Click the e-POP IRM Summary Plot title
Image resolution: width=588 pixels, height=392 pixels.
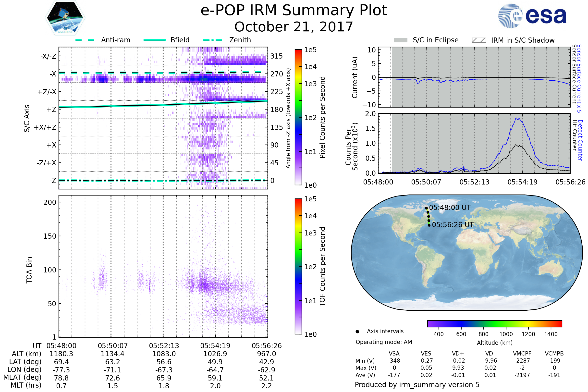(x=294, y=11)
